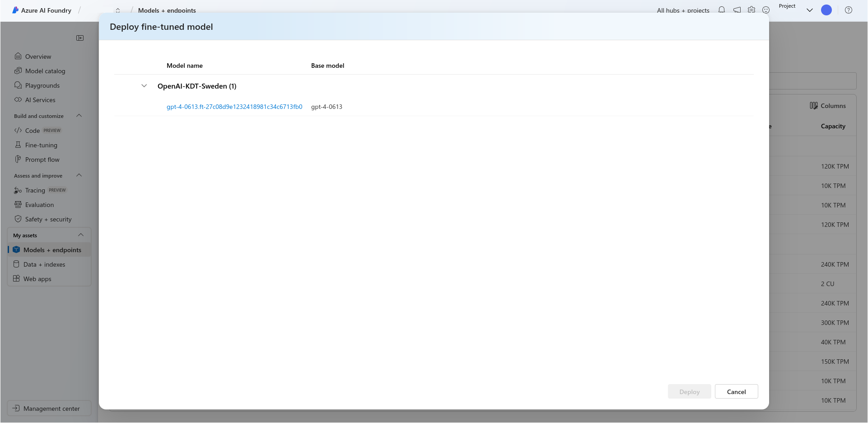Open the help question mark icon

(x=849, y=10)
